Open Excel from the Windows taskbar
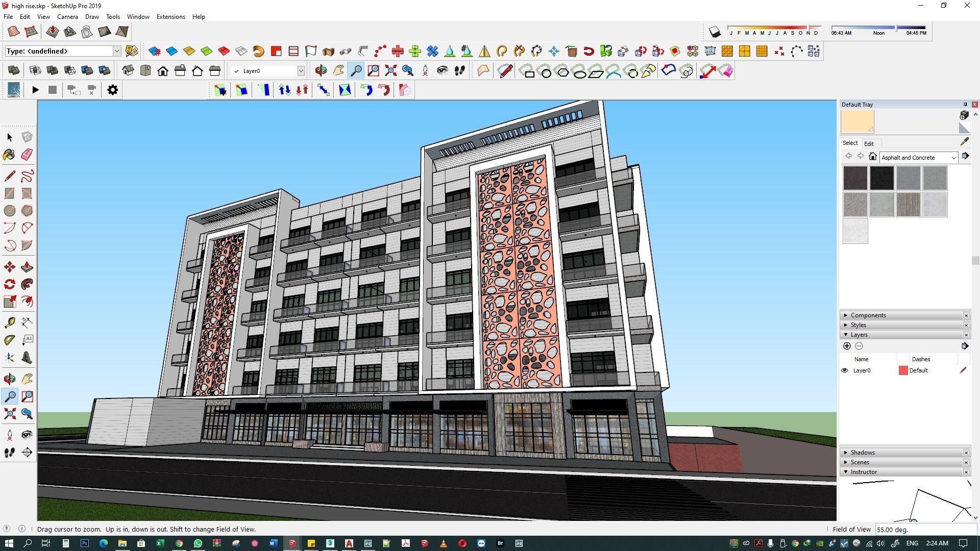The height and width of the screenshot is (551, 980). point(160,543)
